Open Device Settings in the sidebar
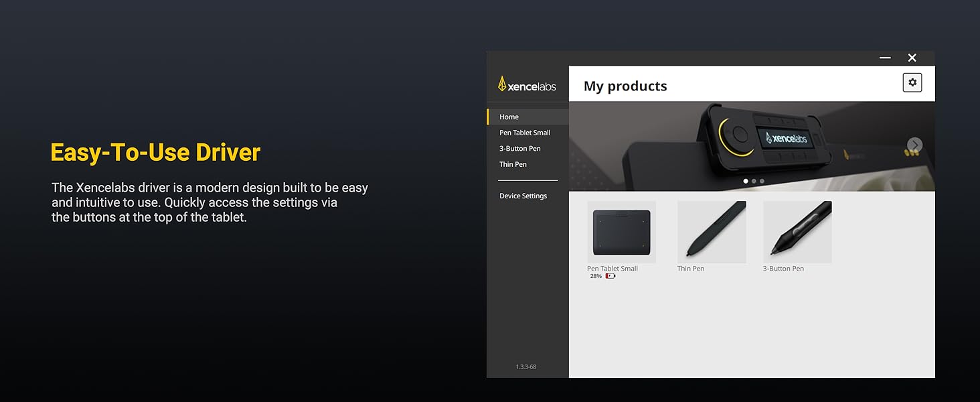Image resolution: width=980 pixels, height=402 pixels. [x=523, y=196]
